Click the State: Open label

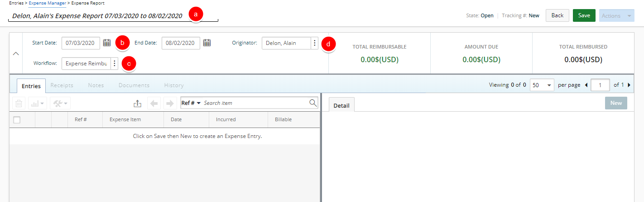pyautogui.click(x=480, y=15)
